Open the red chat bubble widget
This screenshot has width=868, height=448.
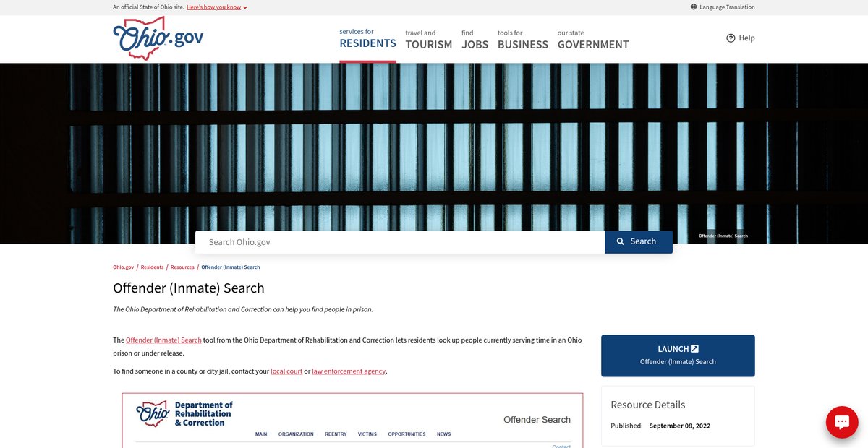click(841, 422)
